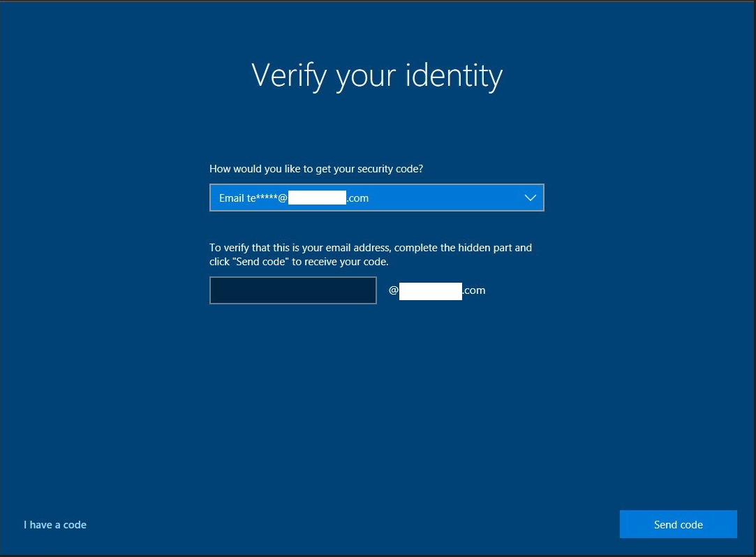Image resolution: width=756 pixels, height=557 pixels.
Task: Expand the security code method chevron arrow
Action: (x=530, y=198)
